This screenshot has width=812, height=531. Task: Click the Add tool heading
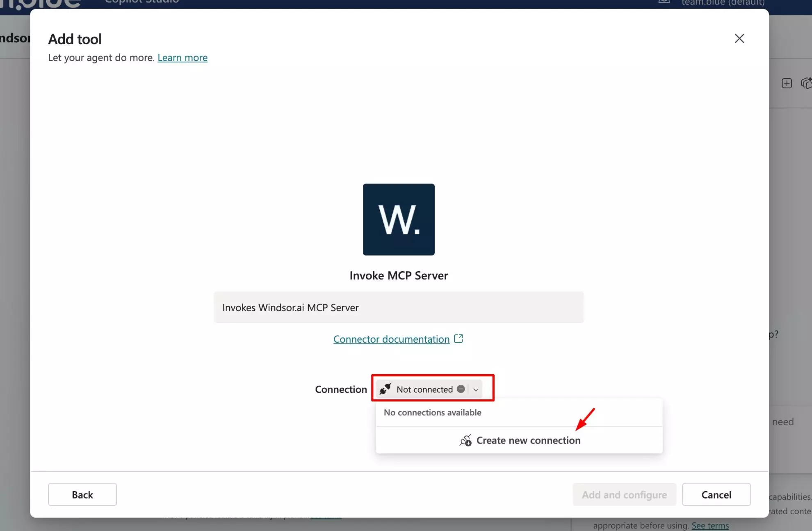pos(75,39)
